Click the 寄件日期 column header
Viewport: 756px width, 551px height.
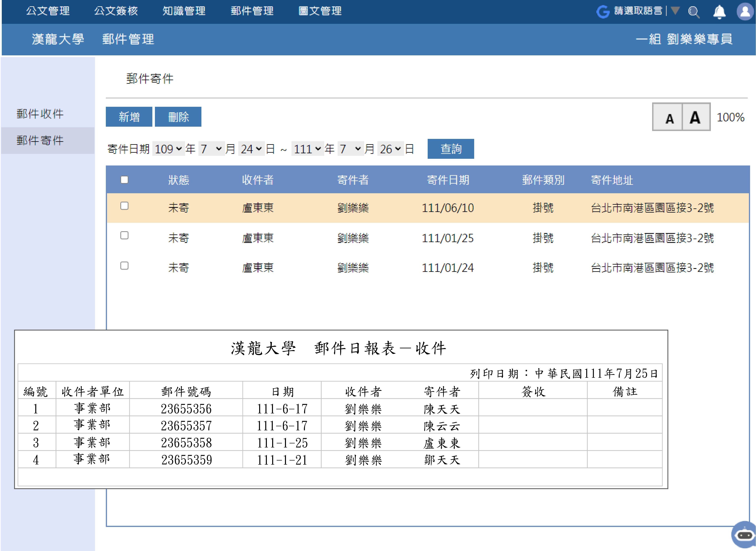[x=448, y=180]
